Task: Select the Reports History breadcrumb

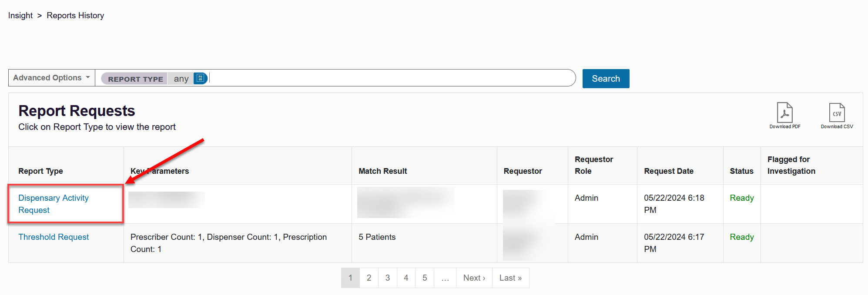Action: click(x=75, y=15)
